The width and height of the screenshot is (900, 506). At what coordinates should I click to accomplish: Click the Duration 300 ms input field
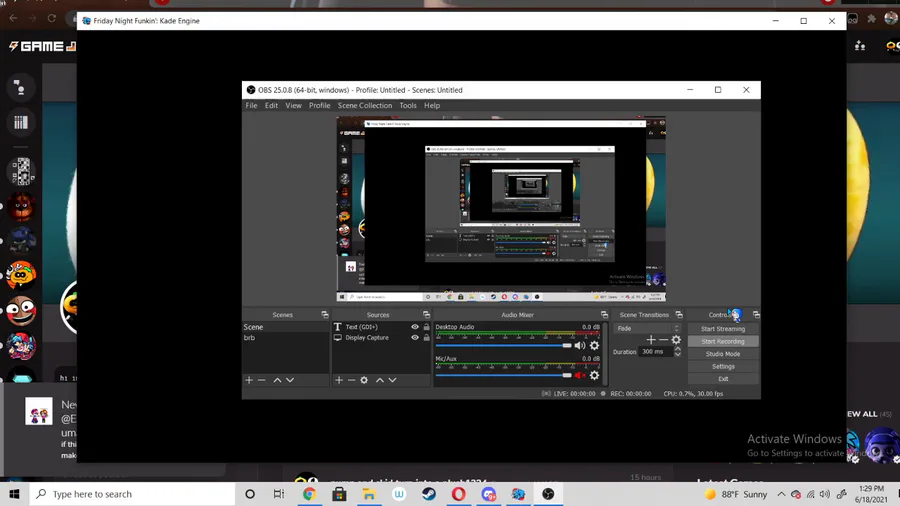click(655, 352)
